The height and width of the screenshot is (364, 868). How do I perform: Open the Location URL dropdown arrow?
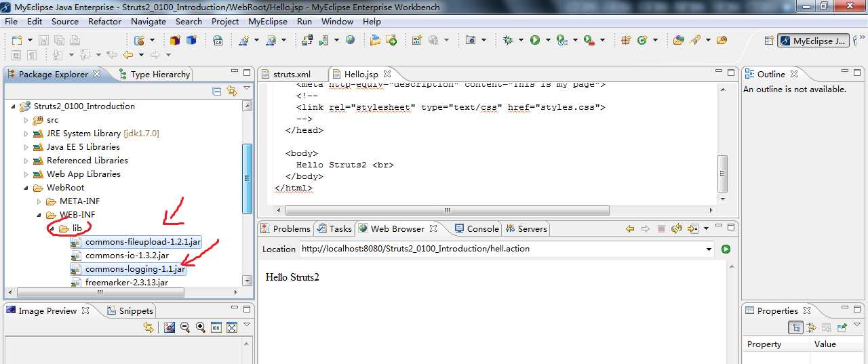[709, 249]
